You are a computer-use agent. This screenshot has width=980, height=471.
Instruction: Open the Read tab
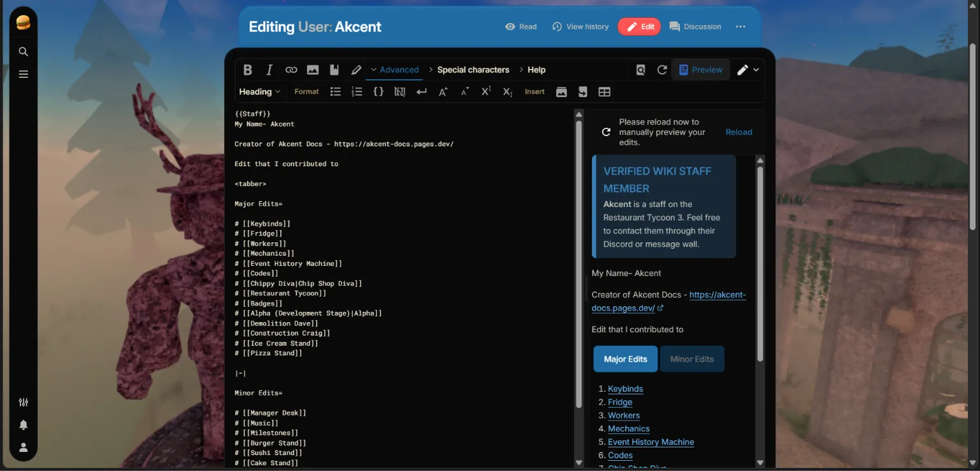point(521,27)
